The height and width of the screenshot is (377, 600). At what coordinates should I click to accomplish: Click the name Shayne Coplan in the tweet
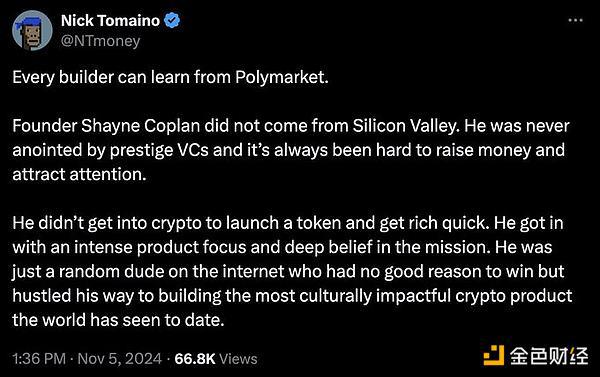(x=140, y=126)
